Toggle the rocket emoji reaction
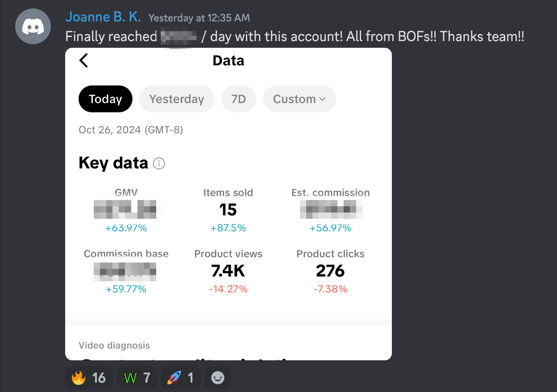This screenshot has width=557, height=392. click(180, 378)
